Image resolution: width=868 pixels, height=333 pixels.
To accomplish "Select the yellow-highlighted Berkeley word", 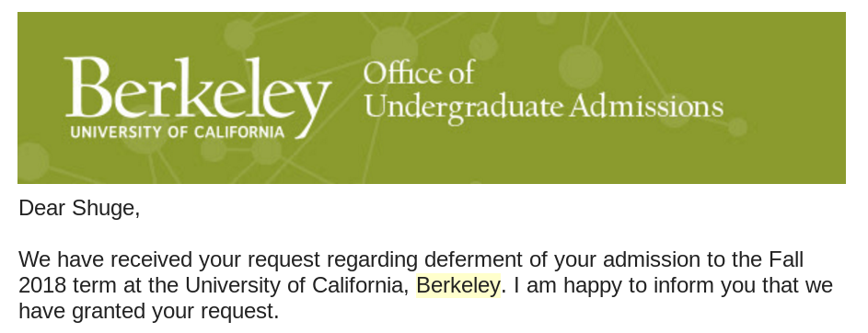I will pos(458,285).
